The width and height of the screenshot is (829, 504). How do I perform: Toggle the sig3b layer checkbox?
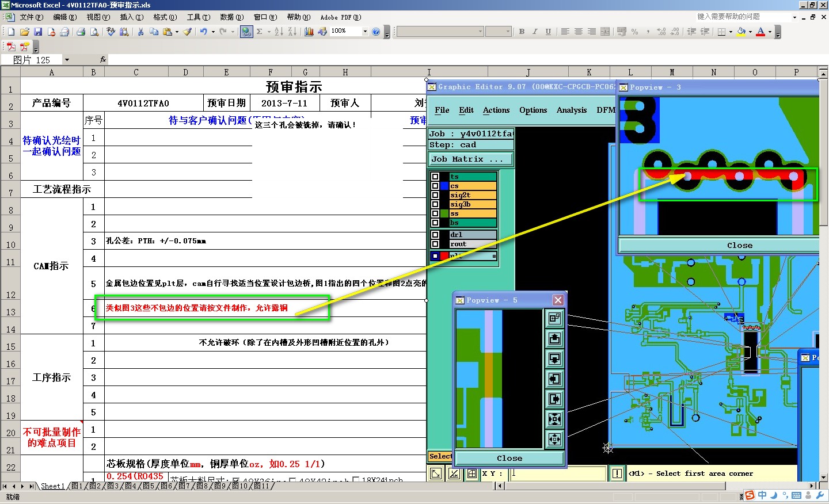click(435, 204)
